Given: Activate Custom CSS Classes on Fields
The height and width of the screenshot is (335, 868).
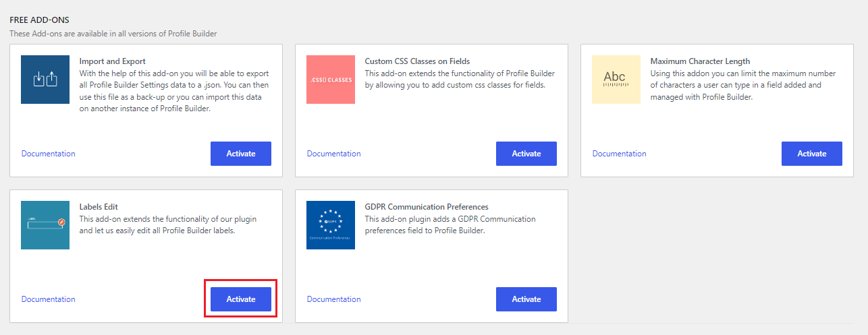Looking at the screenshot, I should pos(526,154).
